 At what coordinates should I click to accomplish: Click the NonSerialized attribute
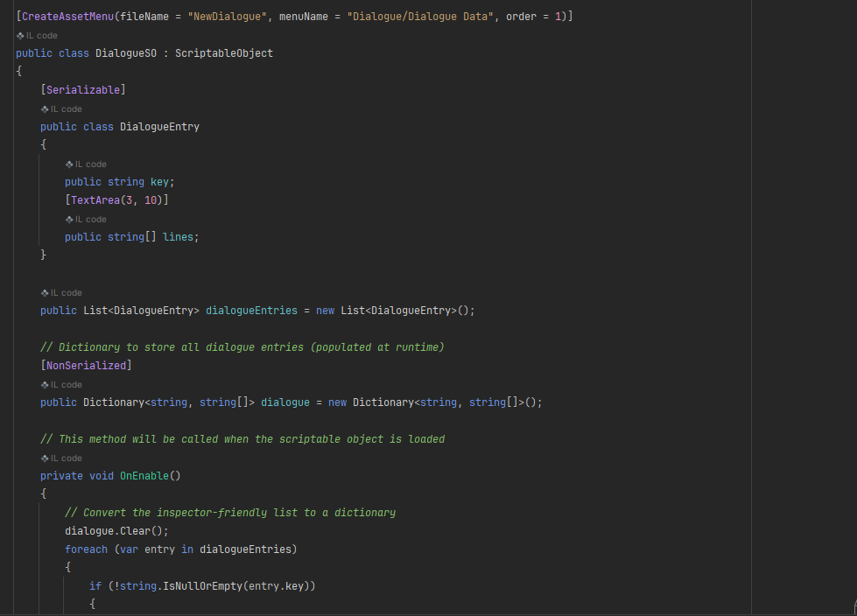pyautogui.click(x=87, y=366)
